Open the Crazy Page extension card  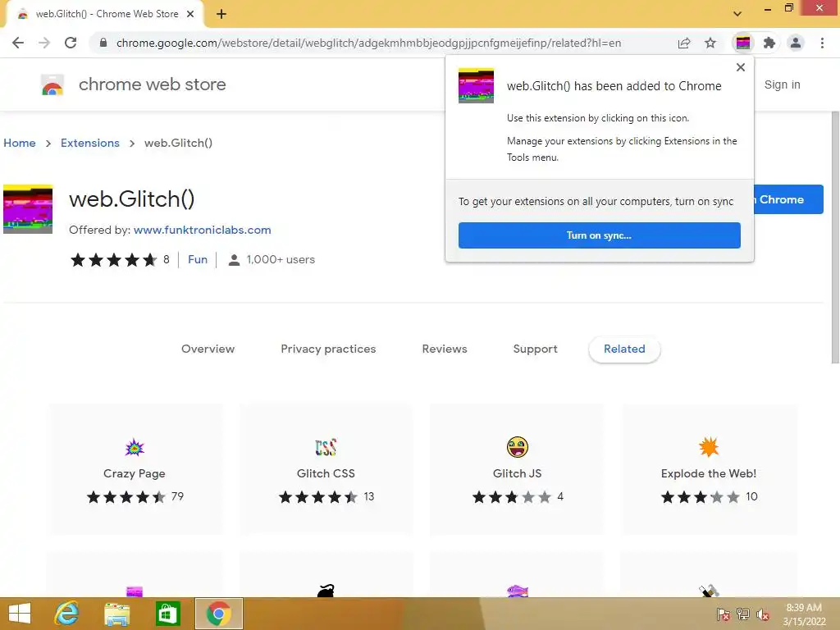pyautogui.click(x=135, y=469)
